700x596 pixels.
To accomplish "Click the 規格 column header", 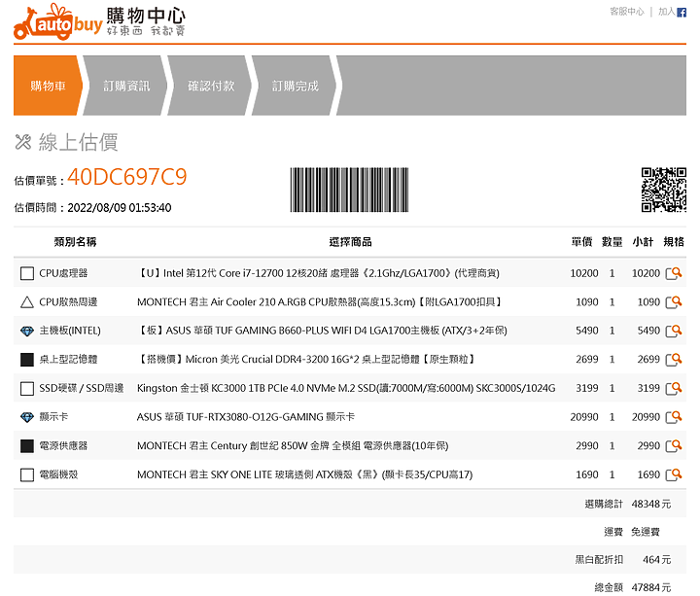I will pyautogui.click(x=674, y=241).
